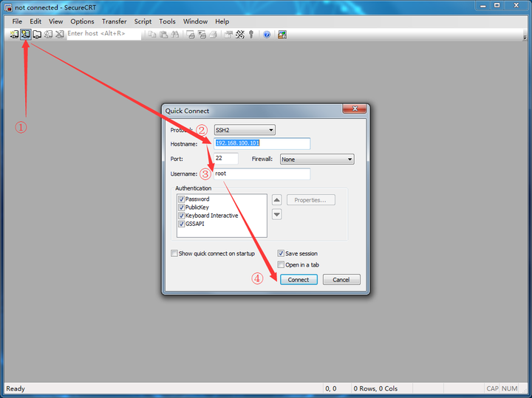Enable the Open in a tab checkbox

click(281, 264)
